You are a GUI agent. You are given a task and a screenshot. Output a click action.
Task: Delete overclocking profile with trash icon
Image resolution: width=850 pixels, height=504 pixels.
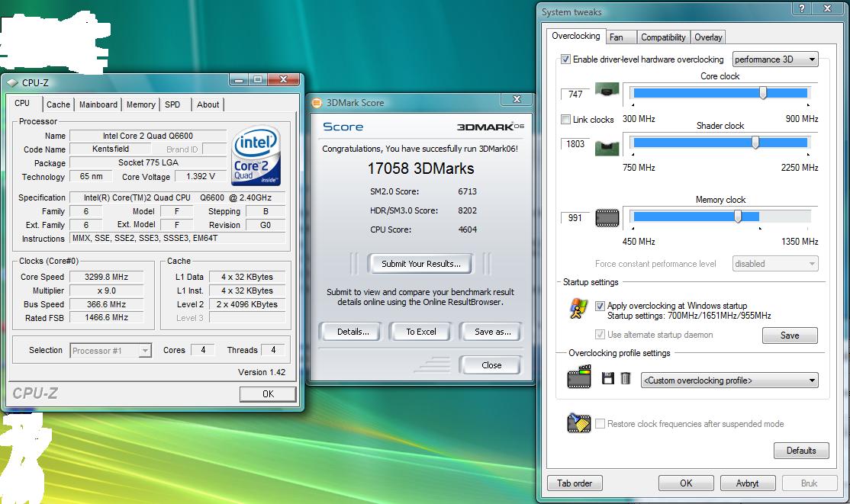point(626,378)
